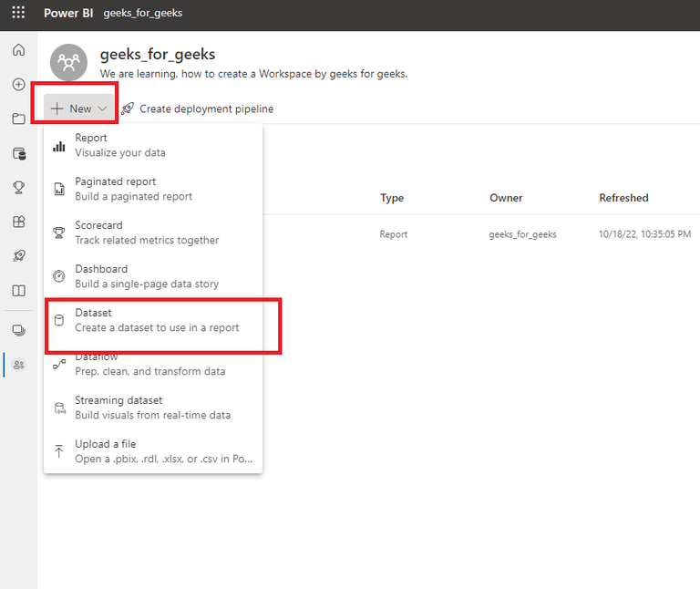
Task: Click the rocket icon for deployment pipeline
Action: click(128, 108)
